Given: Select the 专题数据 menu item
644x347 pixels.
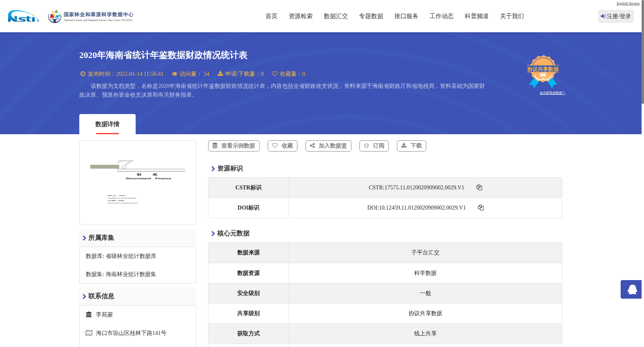Looking at the screenshot, I should point(371,16).
